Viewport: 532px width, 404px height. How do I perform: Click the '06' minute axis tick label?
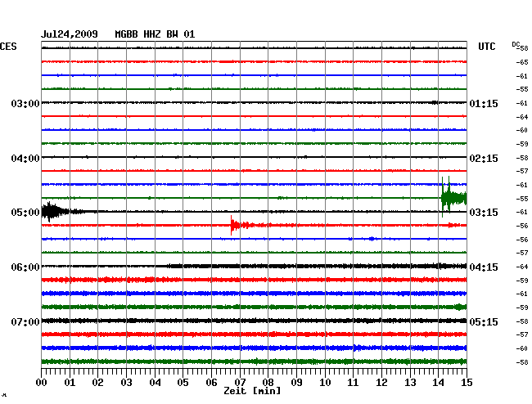pos(211,383)
